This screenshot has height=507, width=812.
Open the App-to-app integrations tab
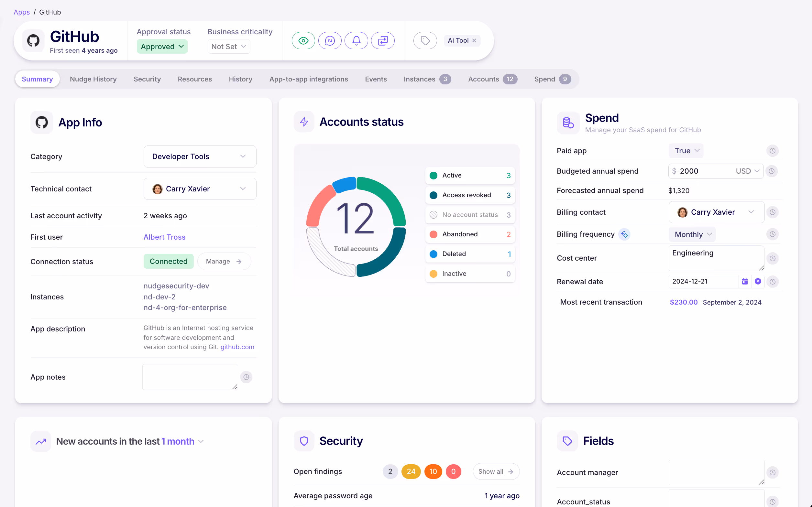pyautogui.click(x=309, y=79)
